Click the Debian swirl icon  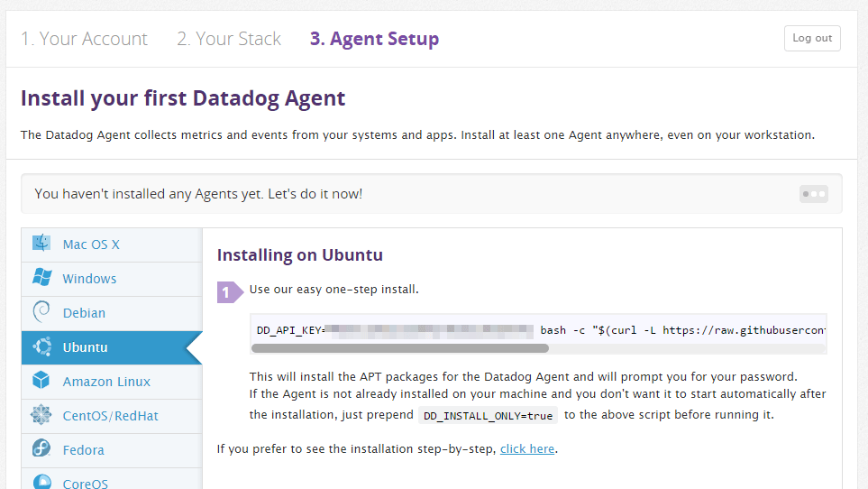(x=41, y=312)
